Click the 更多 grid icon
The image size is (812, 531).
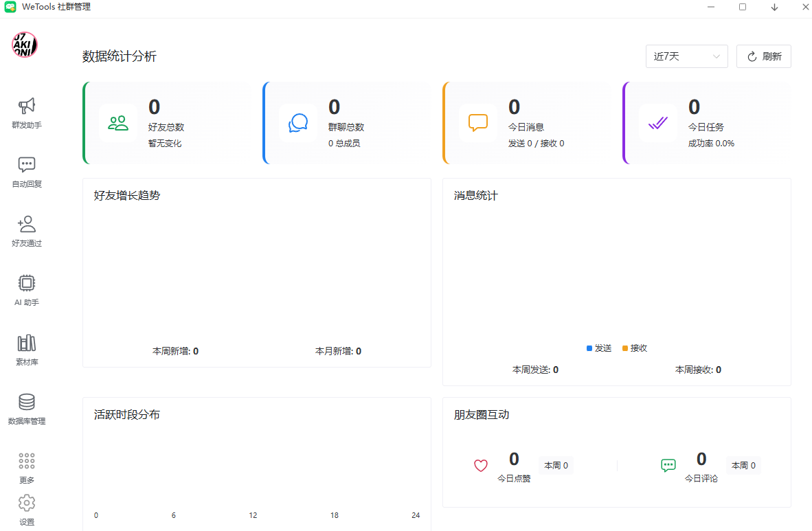click(x=27, y=461)
